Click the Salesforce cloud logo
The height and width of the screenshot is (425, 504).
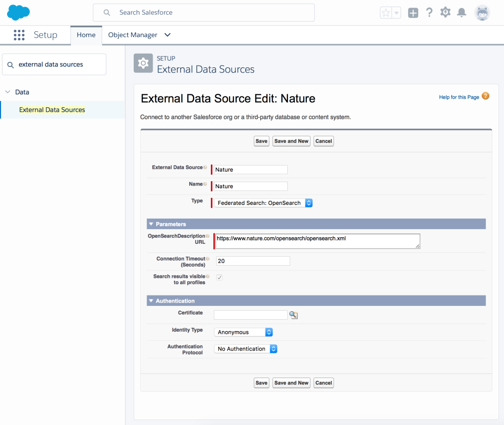coord(18,12)
